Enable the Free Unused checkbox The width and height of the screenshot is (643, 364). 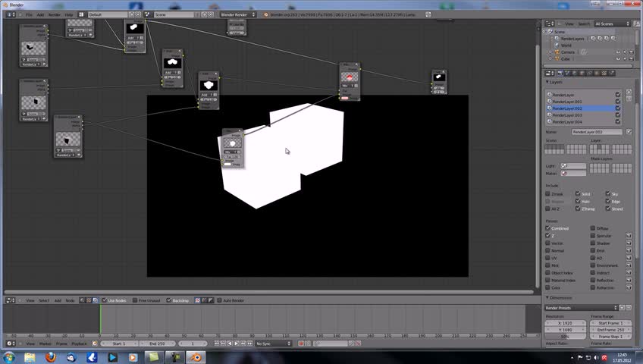[135, 300]
